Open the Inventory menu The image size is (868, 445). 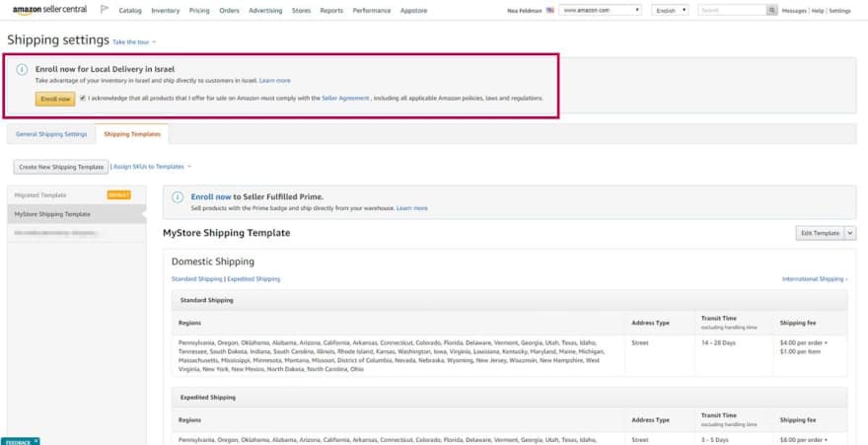click(x=164, y=10)
